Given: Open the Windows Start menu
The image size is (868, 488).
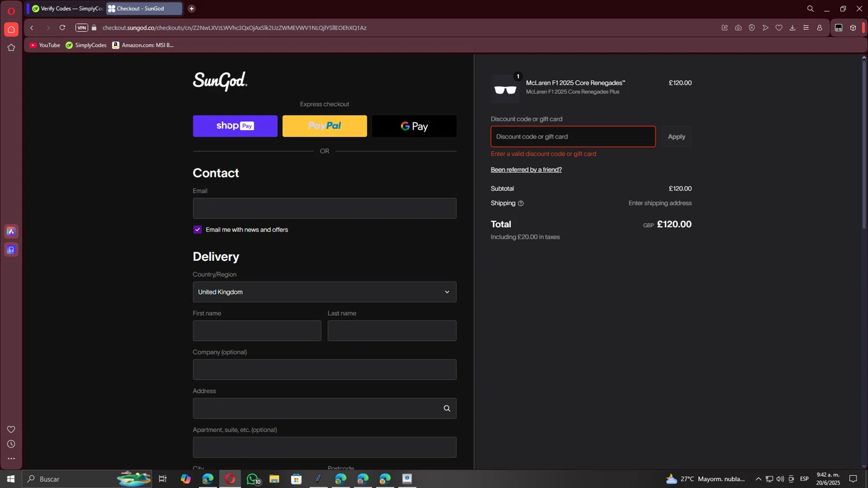Looking at the screenshot, I should [x=10, y=479].
